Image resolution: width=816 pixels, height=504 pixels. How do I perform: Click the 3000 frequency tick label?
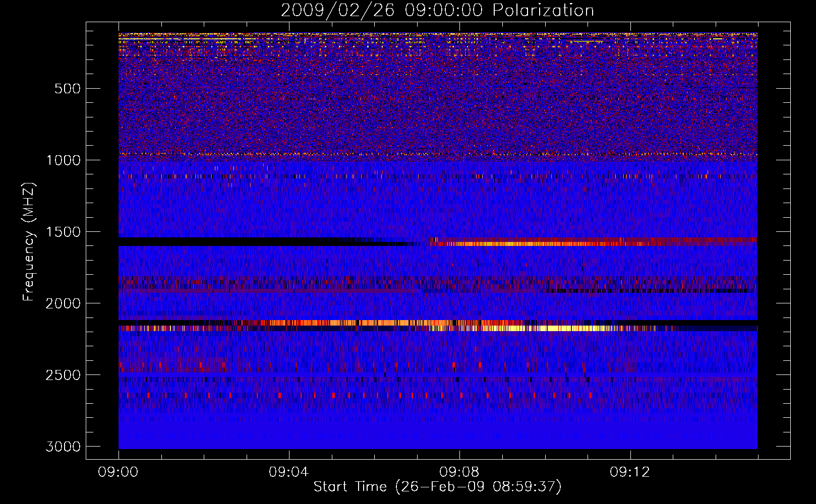63,447
